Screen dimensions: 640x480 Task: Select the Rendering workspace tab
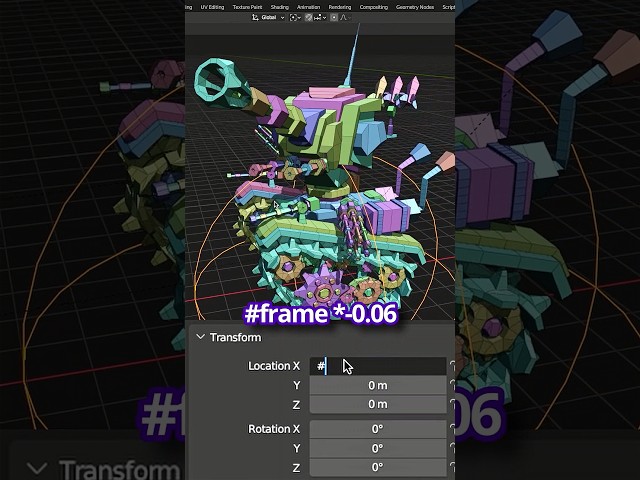[340, 7]
